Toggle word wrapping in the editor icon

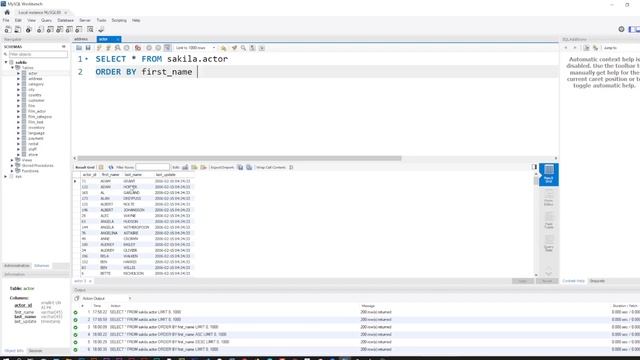pyautogui.click(x=262, y=48)
